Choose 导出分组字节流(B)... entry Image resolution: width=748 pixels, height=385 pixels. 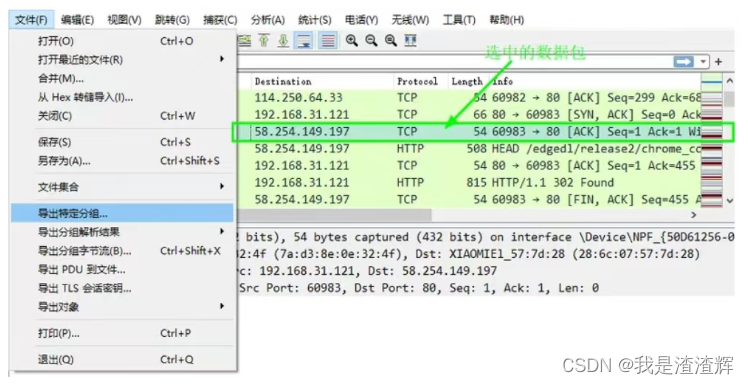[123, 251]
